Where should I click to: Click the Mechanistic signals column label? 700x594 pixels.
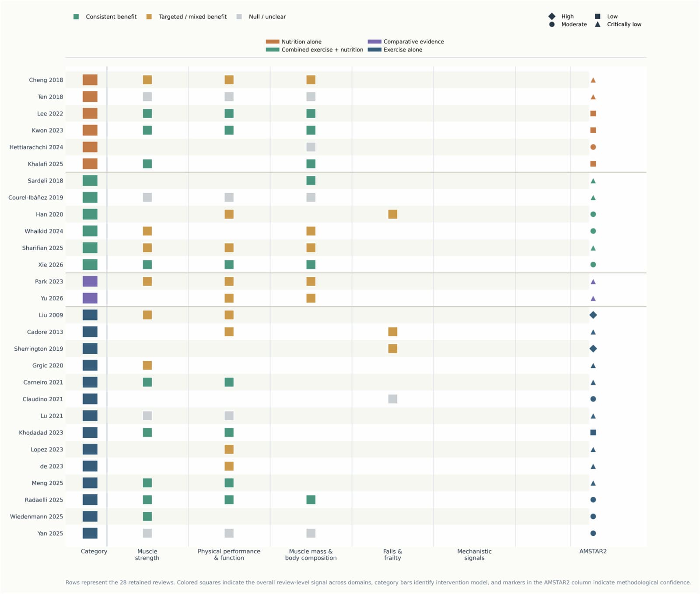click(x=475, y=555)
